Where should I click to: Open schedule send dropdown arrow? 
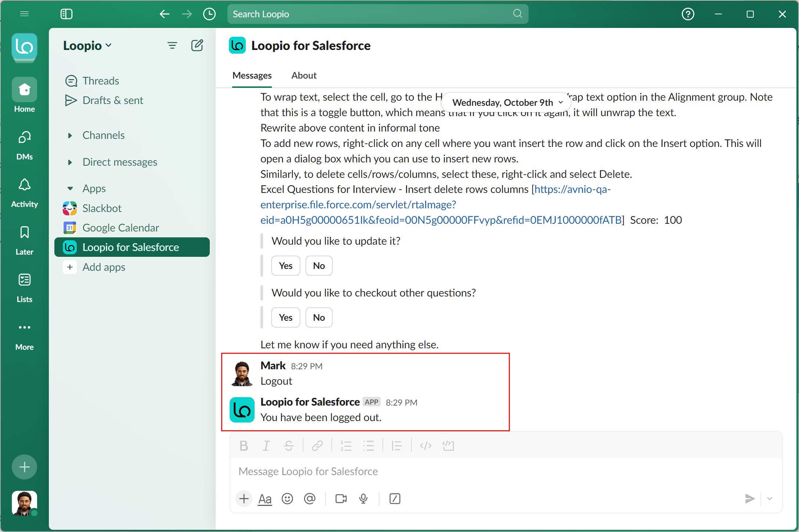770,499
